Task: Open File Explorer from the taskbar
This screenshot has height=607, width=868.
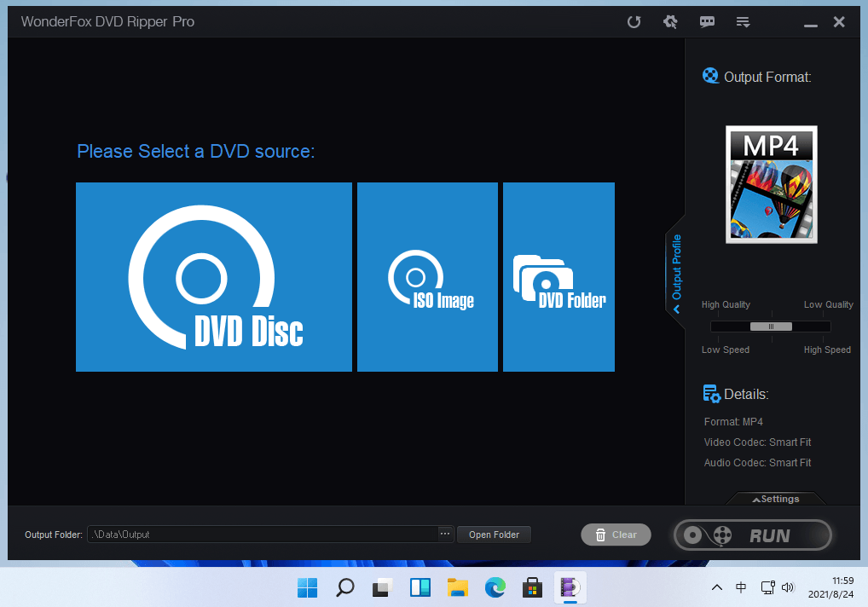Action: tap(458, 587)
